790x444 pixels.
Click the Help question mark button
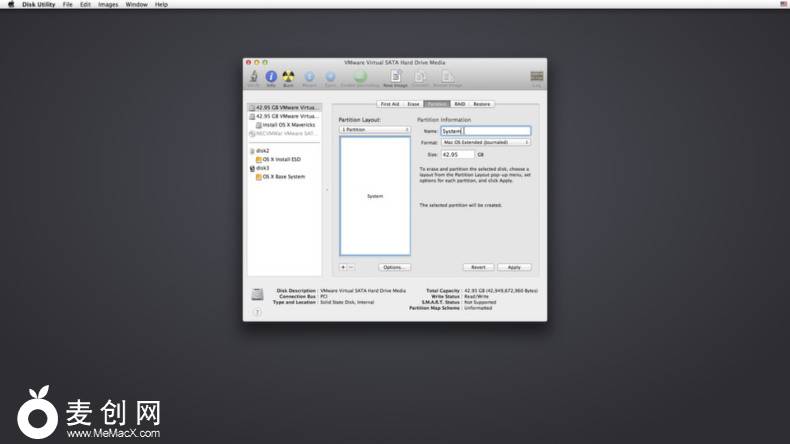tap(257, 312)
